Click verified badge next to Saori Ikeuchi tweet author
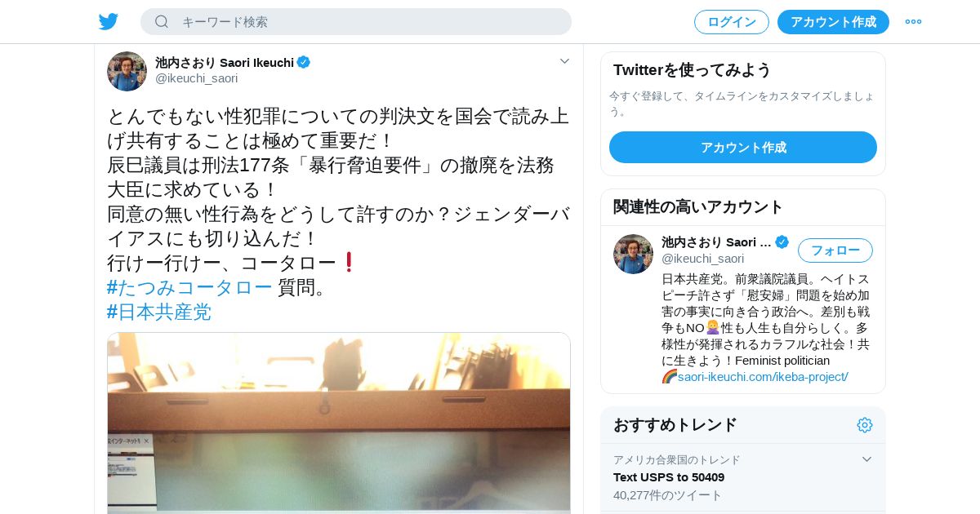This screenshot has height=514, width=980. pyautogui.click(x=304, y=62)
